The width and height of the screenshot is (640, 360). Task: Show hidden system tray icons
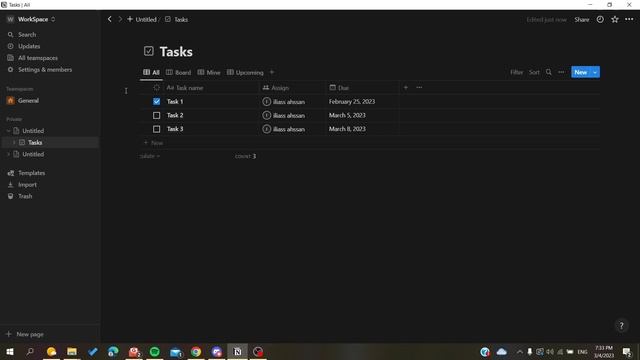[x=519, y=351]
